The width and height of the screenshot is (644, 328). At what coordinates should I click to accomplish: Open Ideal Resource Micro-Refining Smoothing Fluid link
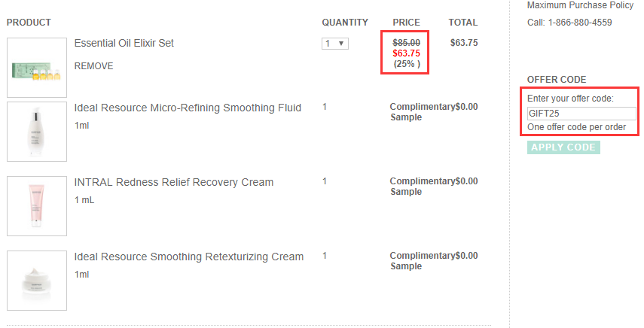(x=188, y=108)
